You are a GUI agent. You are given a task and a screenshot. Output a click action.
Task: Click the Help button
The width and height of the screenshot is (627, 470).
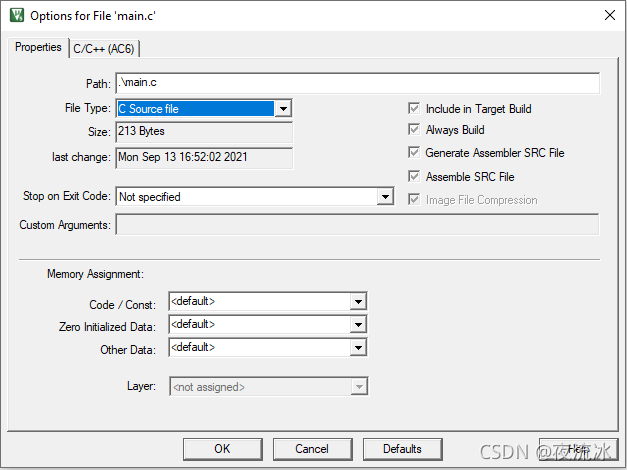coord(578,449)
